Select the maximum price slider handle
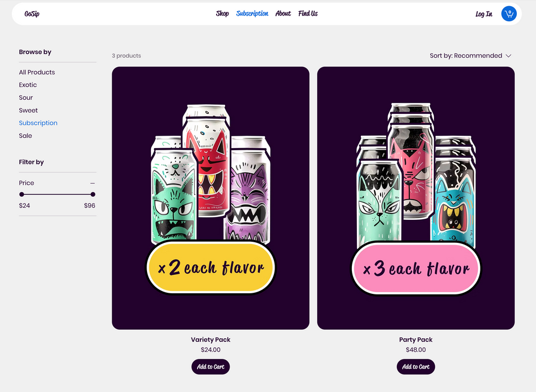Viewport: 536px width, 392px height. [93, 194]
